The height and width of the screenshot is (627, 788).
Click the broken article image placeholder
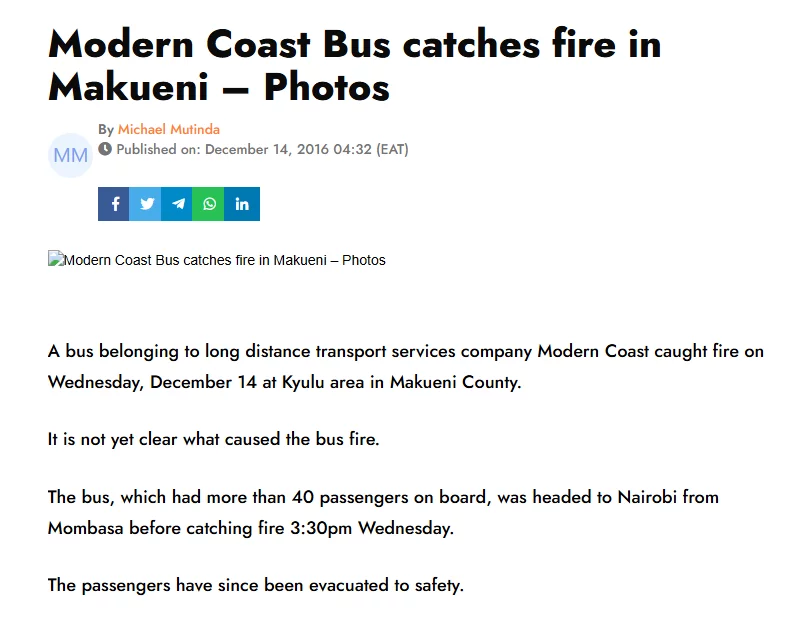point(55,258)
